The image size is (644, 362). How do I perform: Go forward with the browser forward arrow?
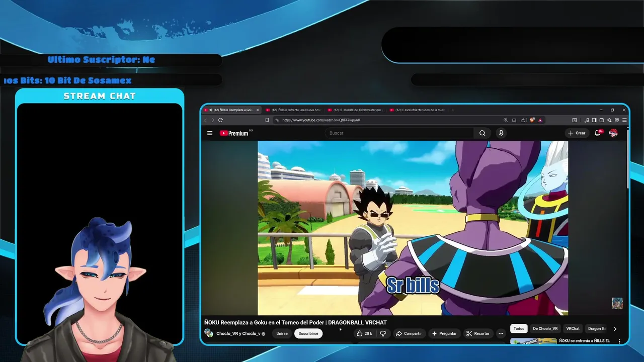(213, 120)
